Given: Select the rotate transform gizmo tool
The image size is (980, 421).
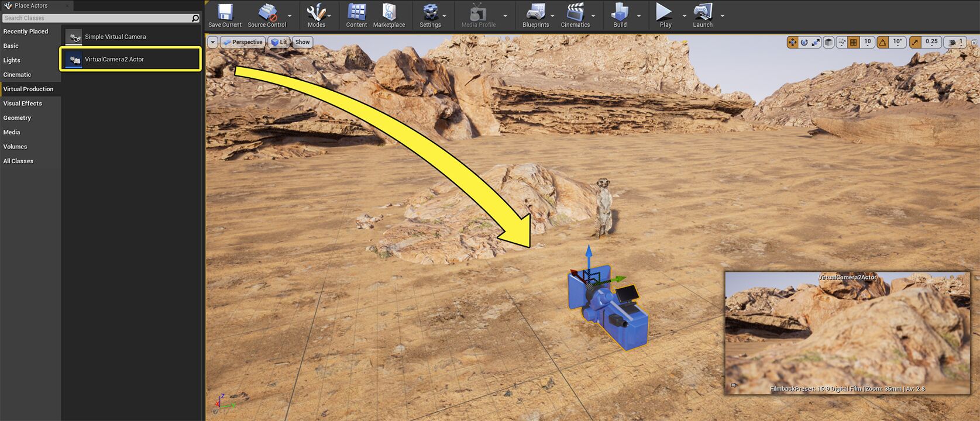Looking at the screenshot, I should 804,42.
